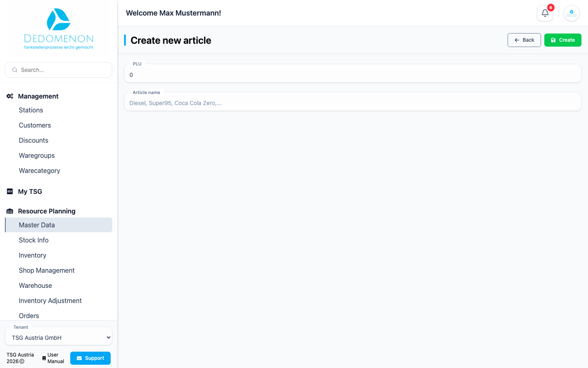Click the Management gears icon
Screen dimensions: 588x368
point(10,96)
